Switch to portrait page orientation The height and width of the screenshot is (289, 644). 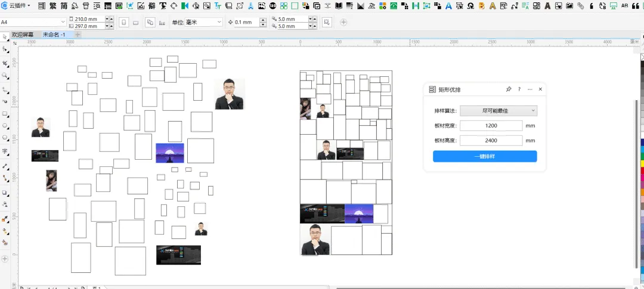coord(125,22)
